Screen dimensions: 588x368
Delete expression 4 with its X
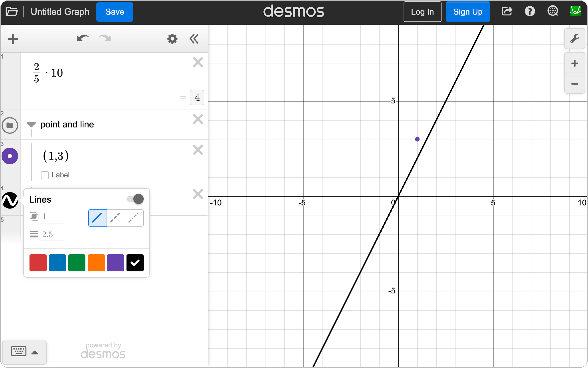198,194
